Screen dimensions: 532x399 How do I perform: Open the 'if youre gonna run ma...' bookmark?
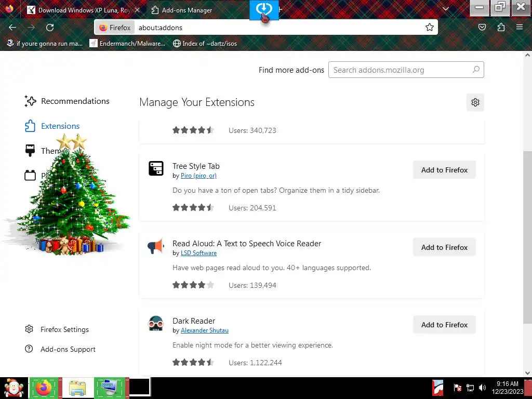[x=45, y=44]
